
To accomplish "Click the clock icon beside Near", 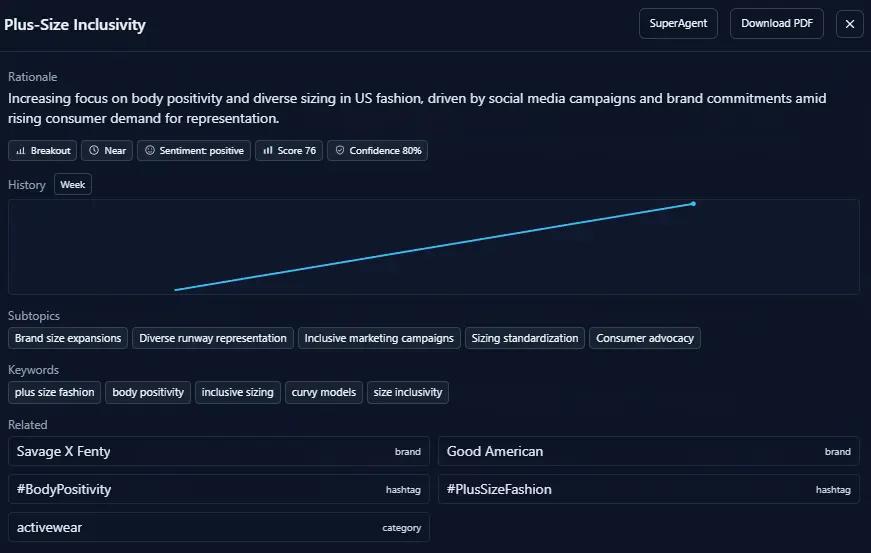I will point(94,151).
